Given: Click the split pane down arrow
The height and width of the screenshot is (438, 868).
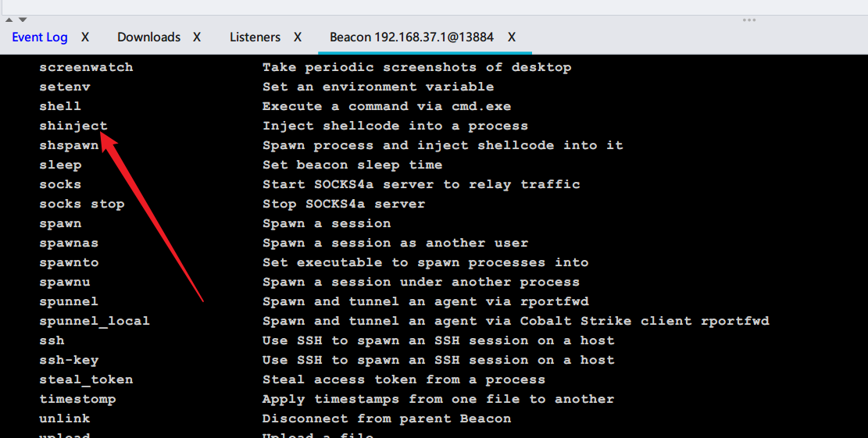Looking at the screenshot, I should tap(22, 20).
